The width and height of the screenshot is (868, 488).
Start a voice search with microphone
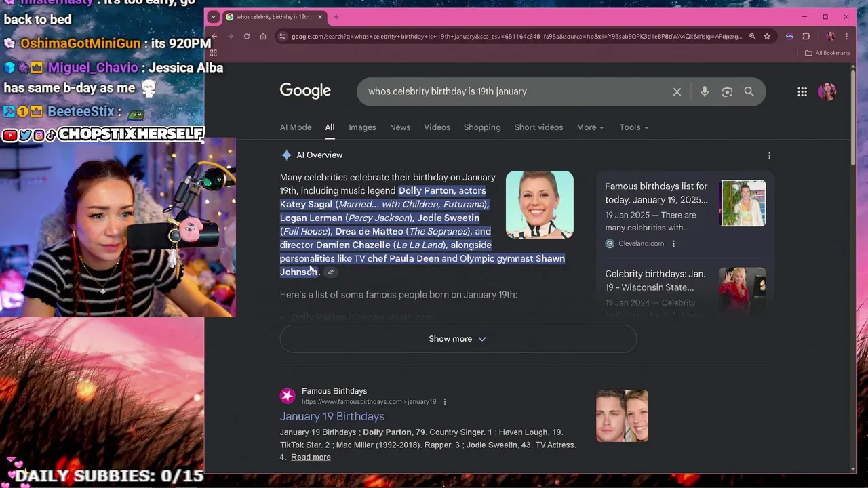tap(705, 91)
